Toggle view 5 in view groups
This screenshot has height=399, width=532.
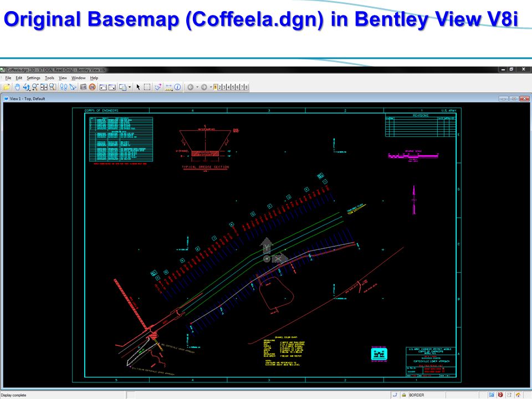pyautogui.click(x=233, y=87)
